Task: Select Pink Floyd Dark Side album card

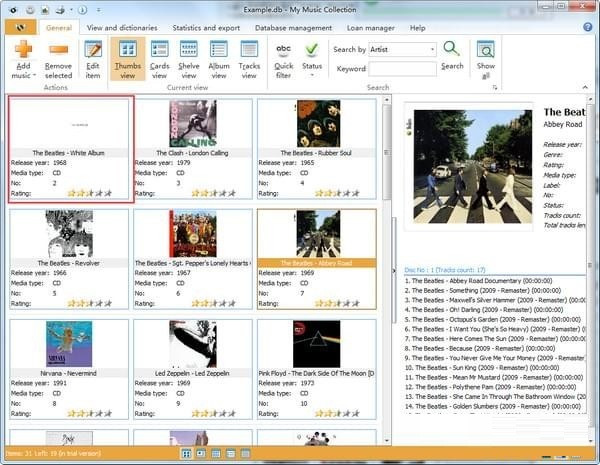Action: [316, 345]
